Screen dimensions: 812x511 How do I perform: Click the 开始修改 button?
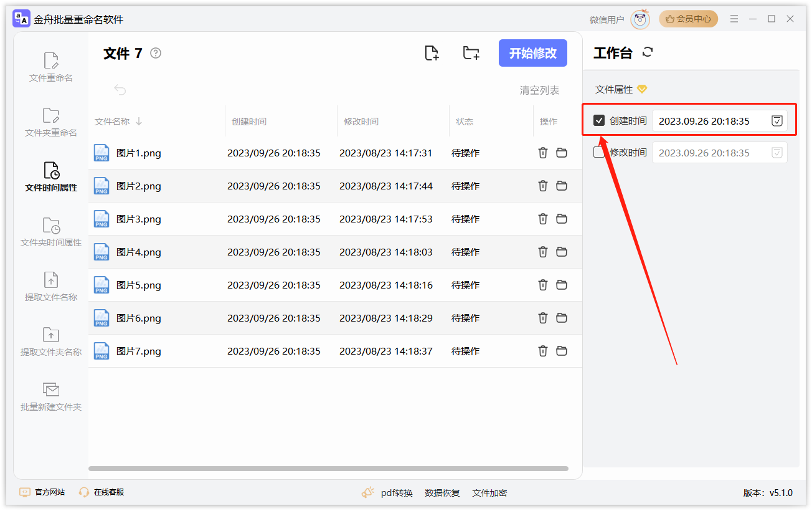(532, 53)
